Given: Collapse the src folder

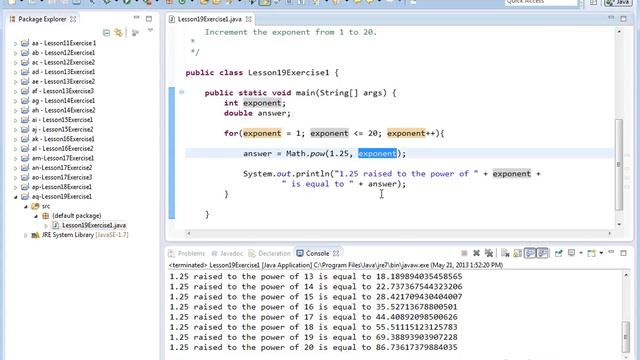Looking at the screenshot, I should click(x=26, y=207).
